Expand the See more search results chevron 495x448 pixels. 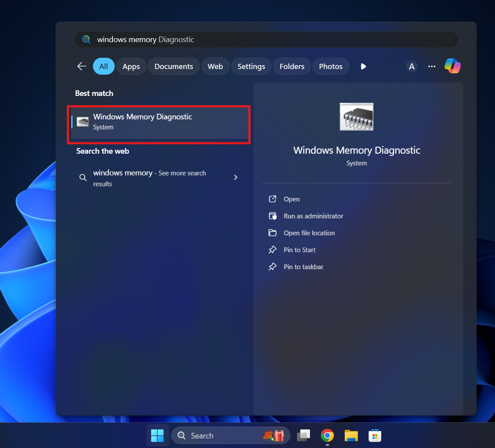click(x=236, y=177)
